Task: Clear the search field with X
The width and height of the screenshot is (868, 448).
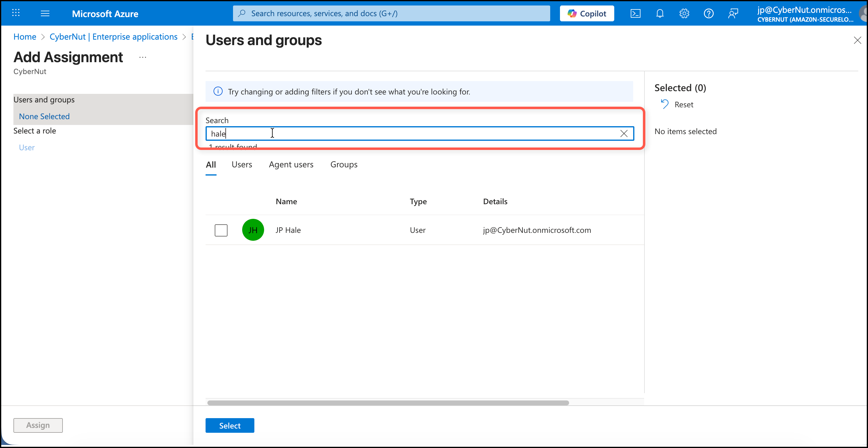Action: [624, 133]
